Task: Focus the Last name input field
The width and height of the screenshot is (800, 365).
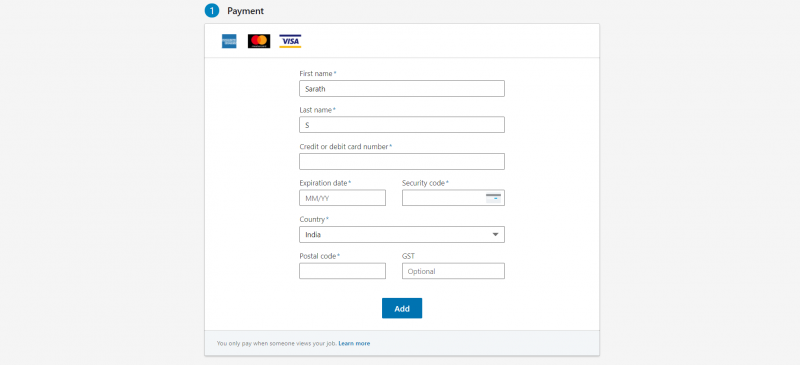Action: click(x=402, y=125)
